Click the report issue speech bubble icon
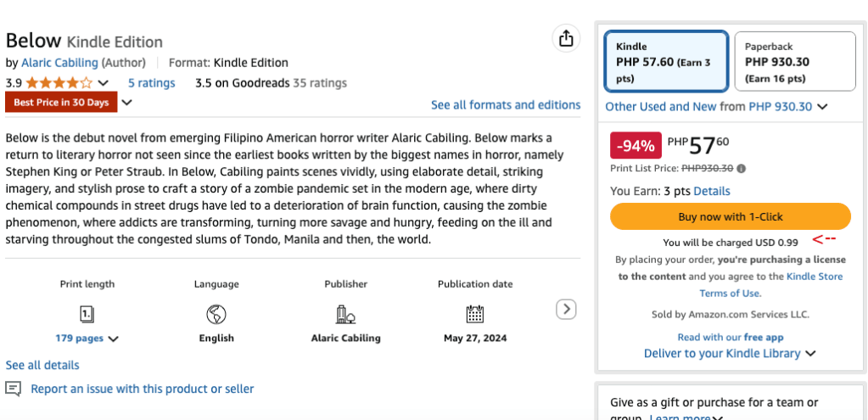 point(14,389)
